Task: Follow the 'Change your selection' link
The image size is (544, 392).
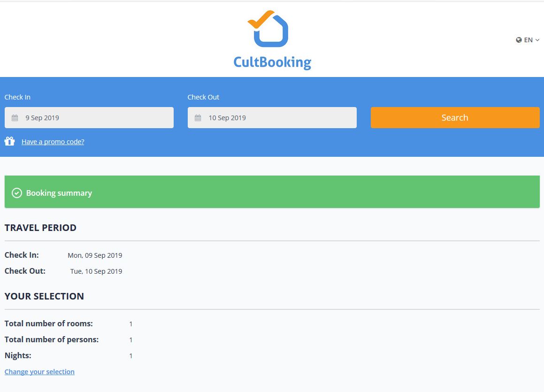Action: click(39, 372)
